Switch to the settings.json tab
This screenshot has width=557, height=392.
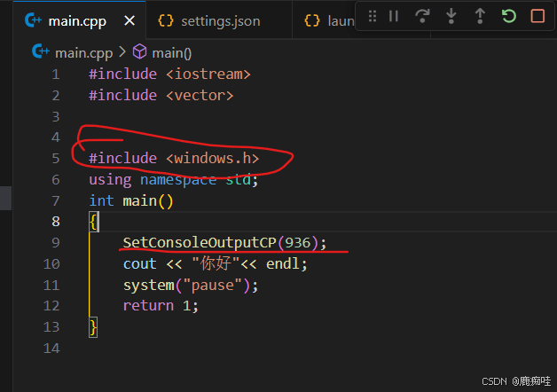(219, 21)
